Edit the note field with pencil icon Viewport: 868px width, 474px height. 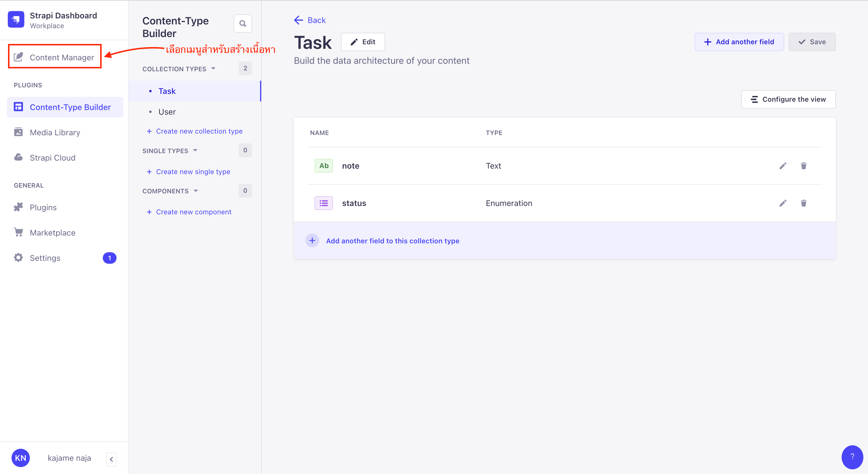coord(783,165)
